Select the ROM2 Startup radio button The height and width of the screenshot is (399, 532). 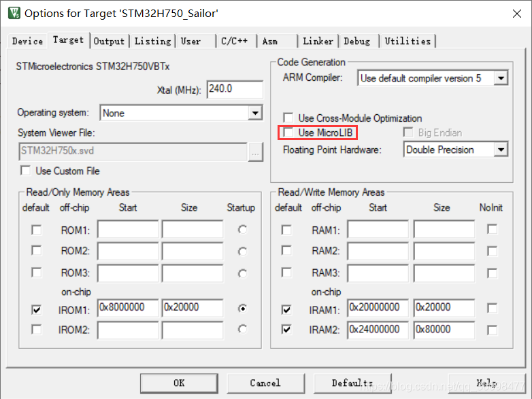pyautogui.click(x=242, y=251)
